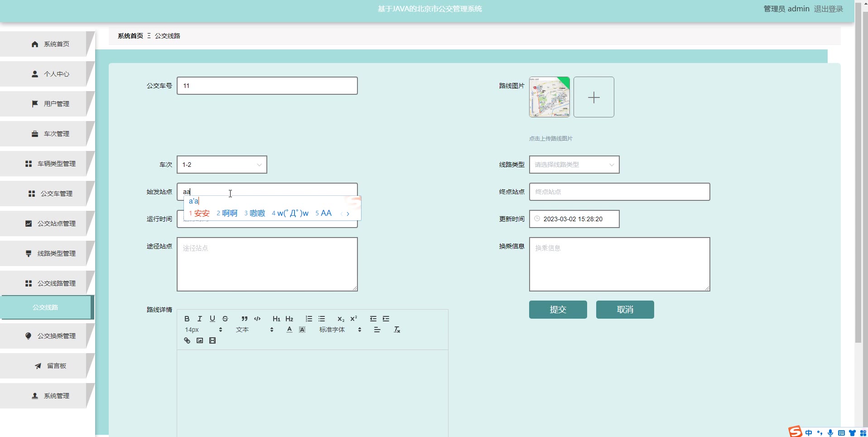Click the 终点站点 input field
This screenshot has height=437, width=868.
pyautogui.click(x=619, y=192)
